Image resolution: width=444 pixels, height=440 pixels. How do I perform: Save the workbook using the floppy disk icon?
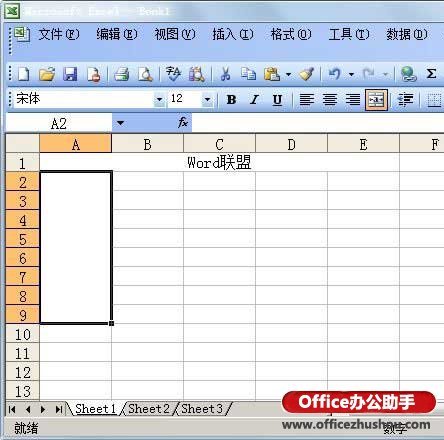[70, 74]
